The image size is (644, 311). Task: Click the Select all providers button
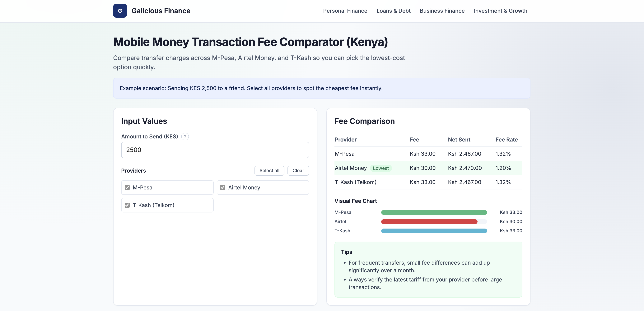[269, 170]
